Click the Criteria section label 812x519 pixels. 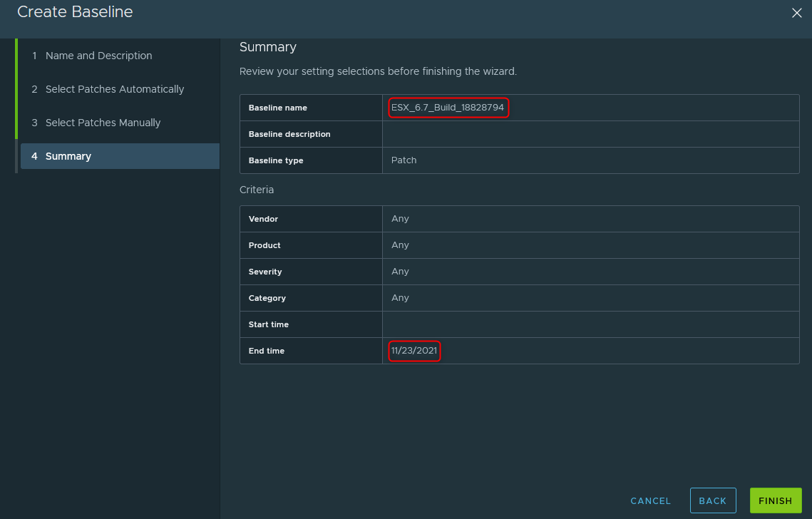[x=257, y=190]
